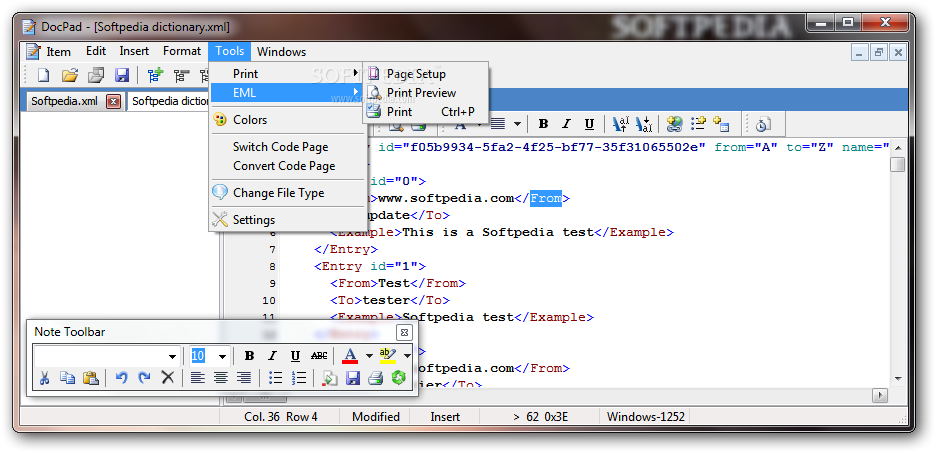Screen dimensions: 936x453
Task: Close the Softpedia.xml tab with its red X
Action: coord(113,101)
